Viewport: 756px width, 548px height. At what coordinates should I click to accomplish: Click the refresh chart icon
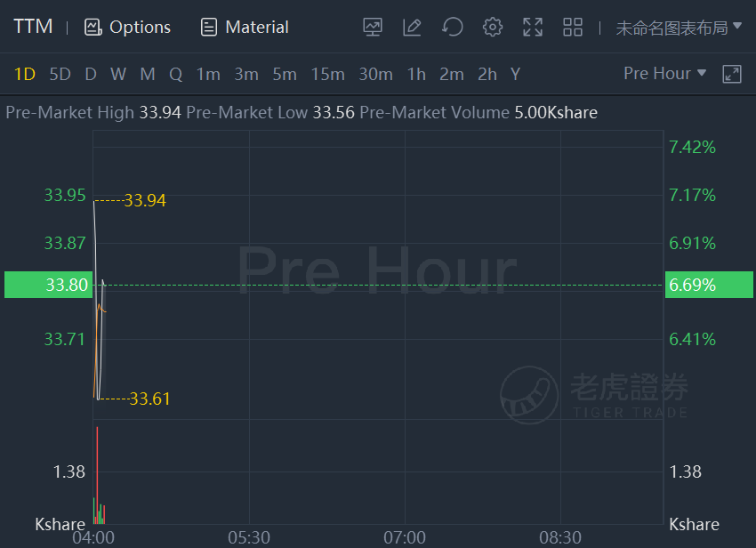(x=452, y=27)
